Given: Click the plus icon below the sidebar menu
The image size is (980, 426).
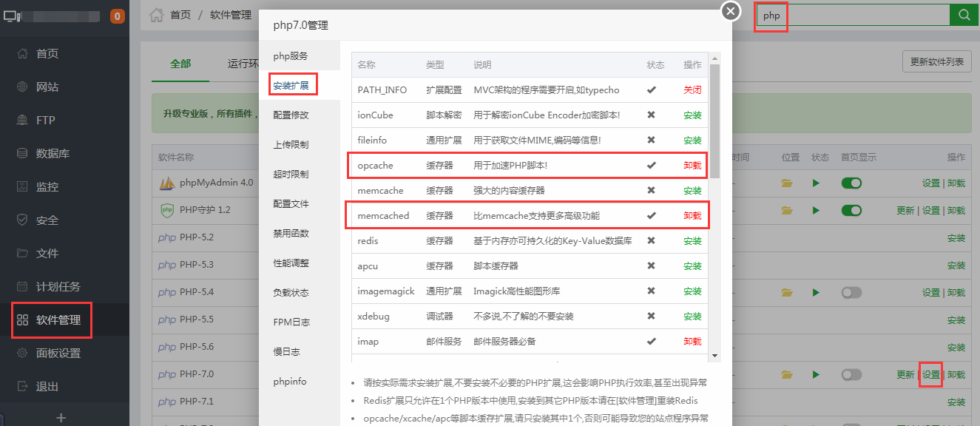Looking at the screenshot, I should 61,418.
